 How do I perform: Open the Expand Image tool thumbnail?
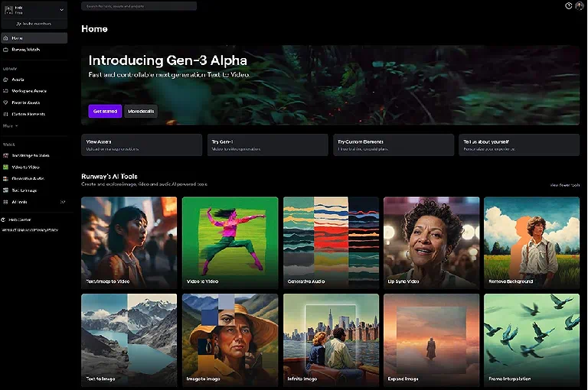pos(431,340)
